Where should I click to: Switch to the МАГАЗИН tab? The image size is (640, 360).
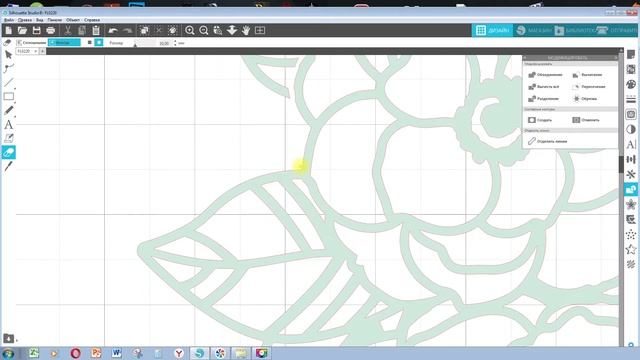coord(533,30)
